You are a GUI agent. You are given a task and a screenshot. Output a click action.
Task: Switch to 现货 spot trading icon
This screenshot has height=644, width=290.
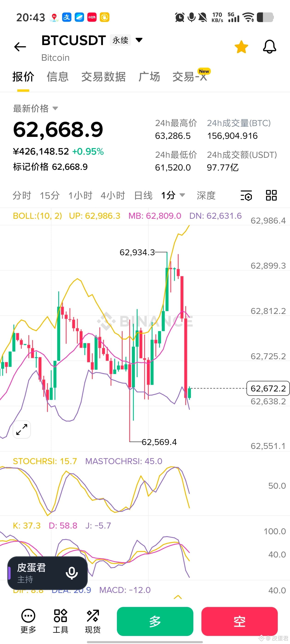(x=93, y=621)
